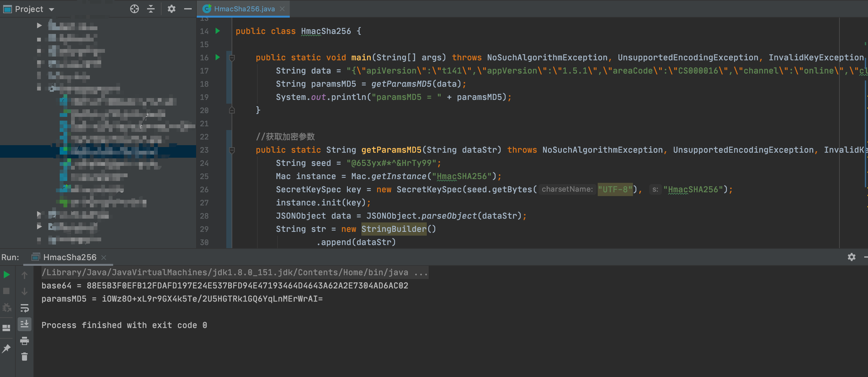
Task: Click the restore layout icon in Run panel
Action: tap(6, 327)
